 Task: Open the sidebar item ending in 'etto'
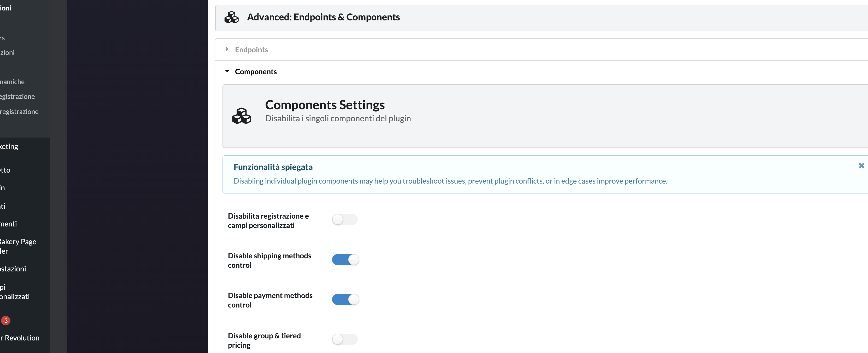(5, 170)
